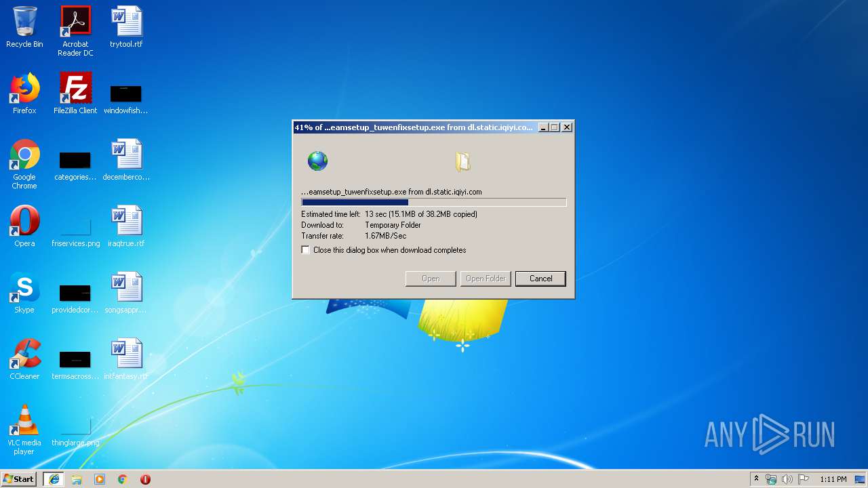Minimize the download dialog window
This screenshot has height=488, width=868.
point(543,127)
